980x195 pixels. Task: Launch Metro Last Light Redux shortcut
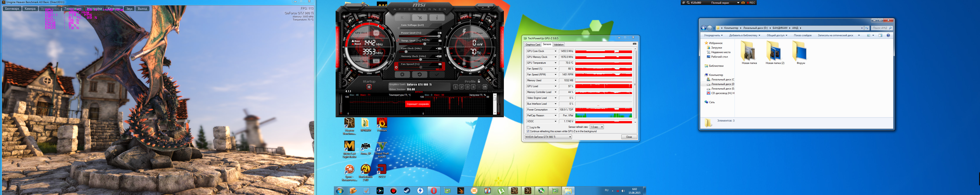point(349,149)
